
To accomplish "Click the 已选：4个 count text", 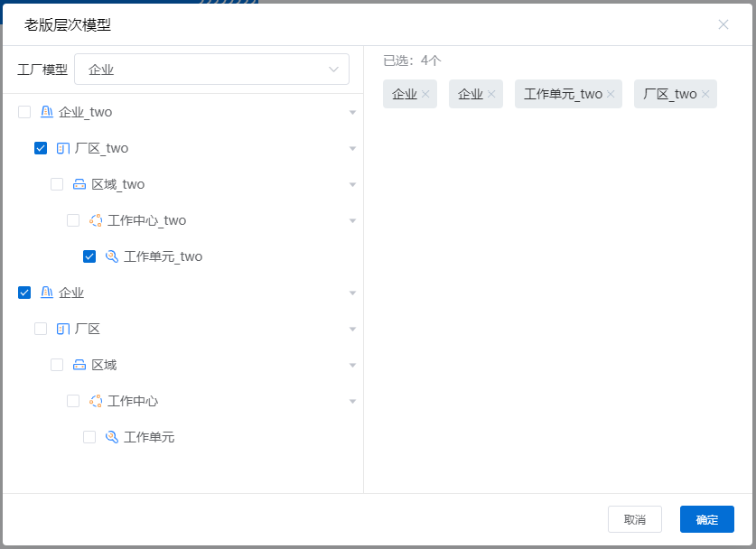I will click(x=412, y=60).
